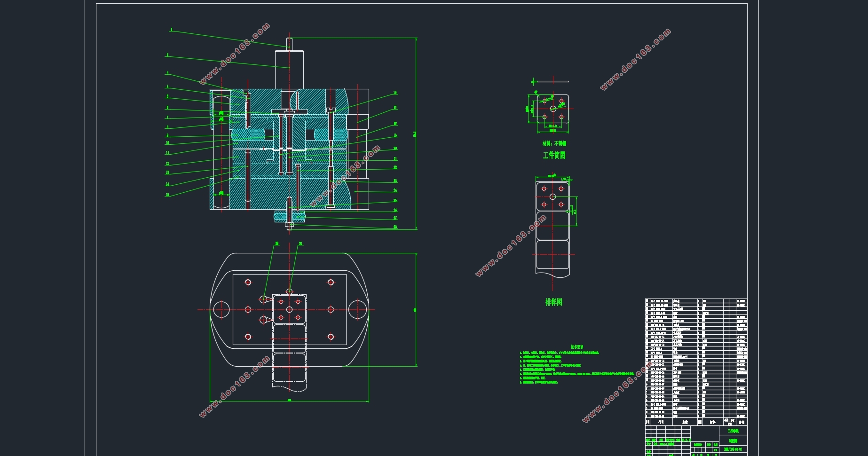Select center hole in strip layout drawing

tap(552, 197)
